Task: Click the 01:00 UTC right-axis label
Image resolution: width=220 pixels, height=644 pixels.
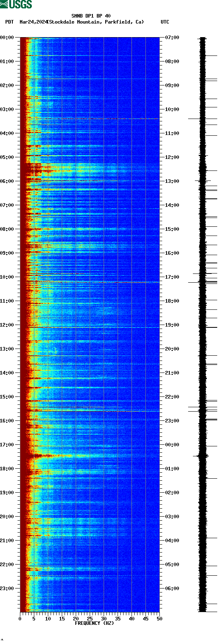Action: coord(172,469)
